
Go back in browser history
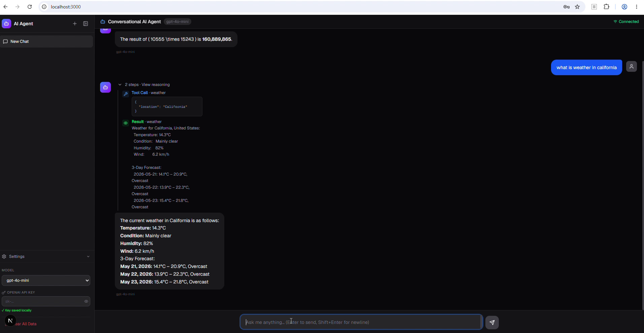click(x=5, y=7)
